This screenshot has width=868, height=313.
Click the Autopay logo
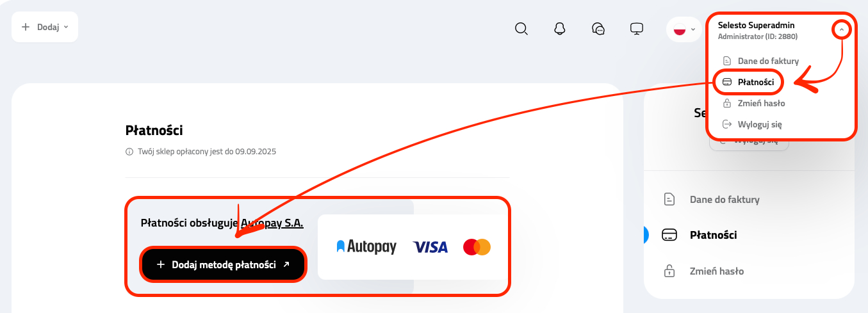click(366, 246)
